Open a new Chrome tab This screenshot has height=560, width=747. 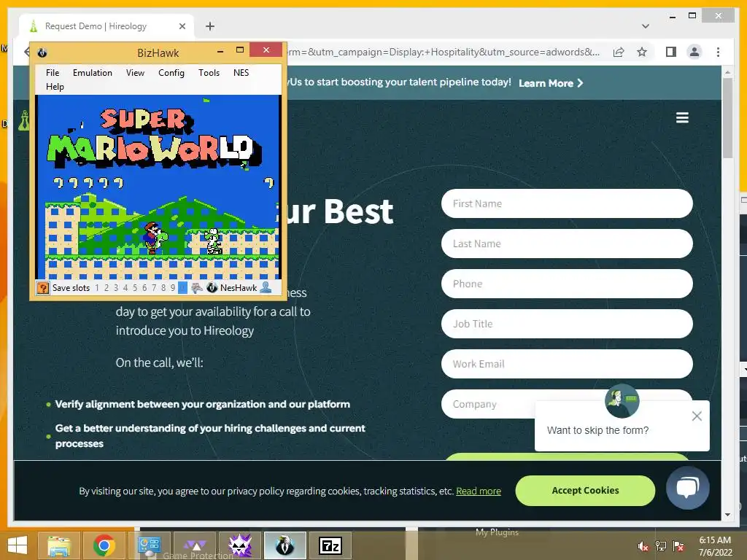(x=210, y=26)
